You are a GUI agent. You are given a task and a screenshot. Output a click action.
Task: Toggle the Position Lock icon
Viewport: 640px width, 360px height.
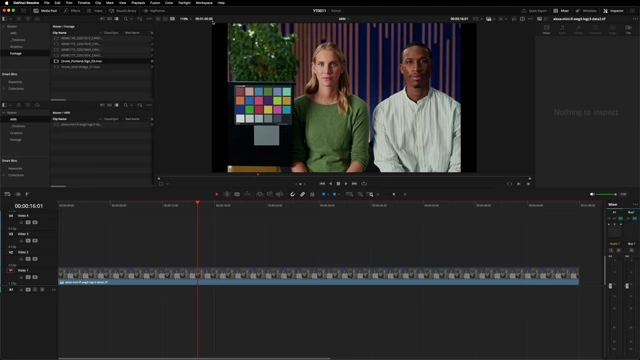point(312,194)
